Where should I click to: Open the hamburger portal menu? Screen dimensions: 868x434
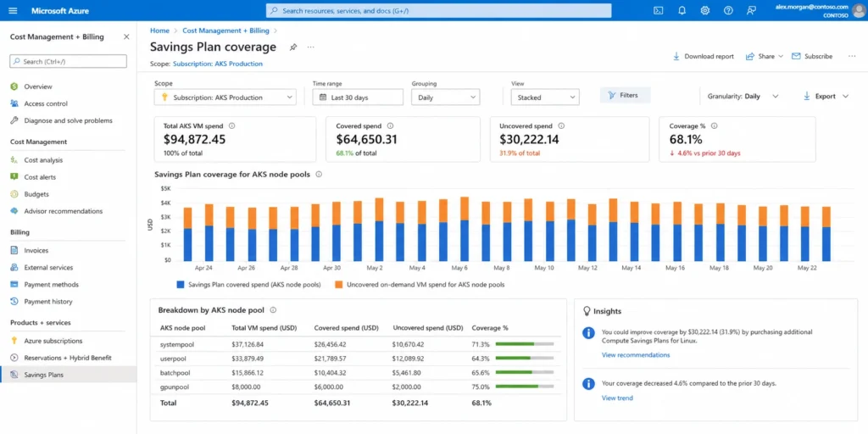14,10
